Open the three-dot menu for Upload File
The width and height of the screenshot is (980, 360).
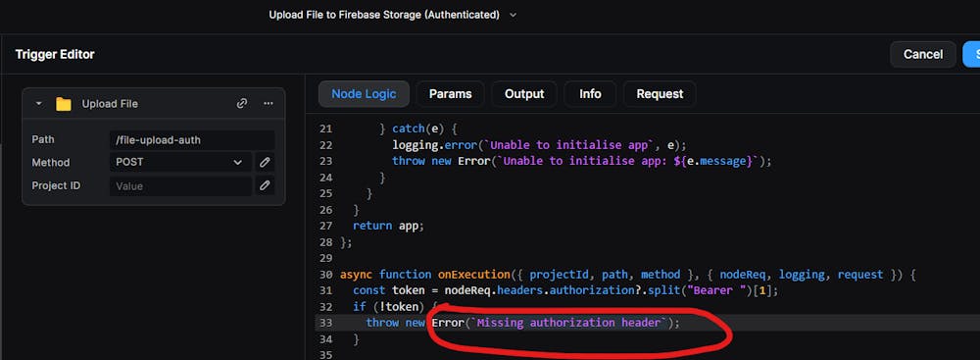point(269,103)
